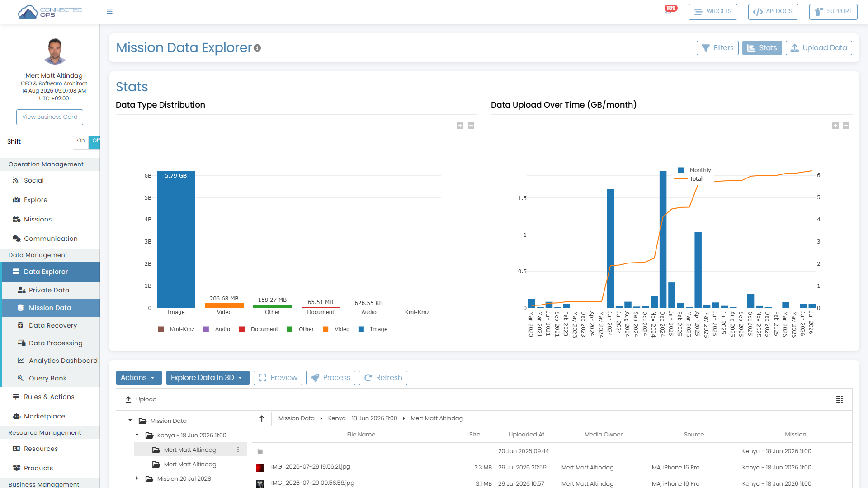The image size is (868, 488).
Task: Open Data Processing submenu item
Action: point(51,343)
